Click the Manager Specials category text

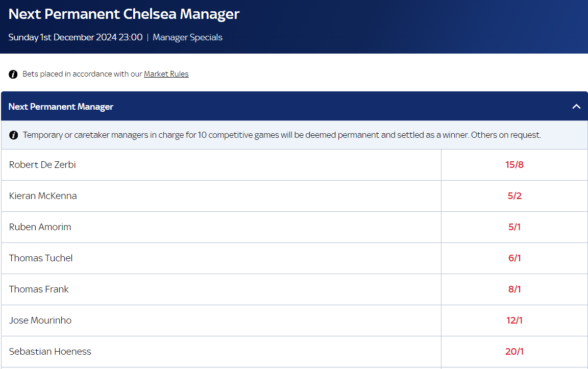pyautogui.click(x=187, y=37)
